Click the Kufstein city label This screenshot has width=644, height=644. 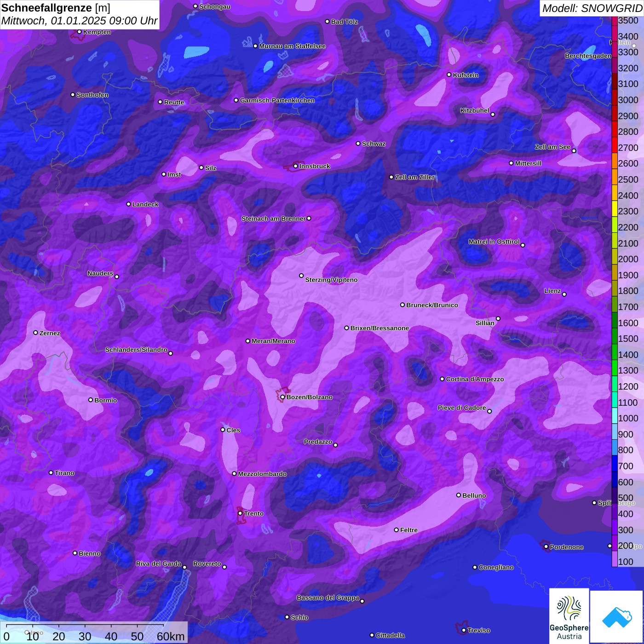(466, 75)
